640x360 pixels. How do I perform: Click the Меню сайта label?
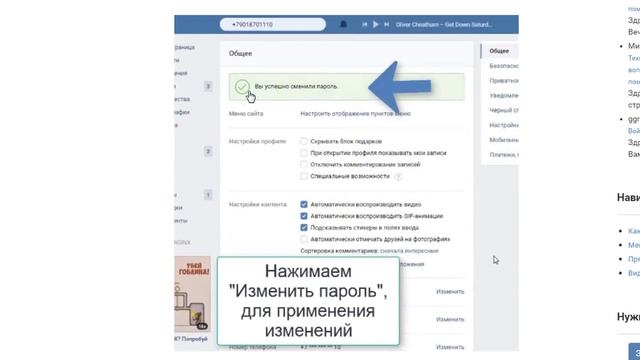click(246, 114)
